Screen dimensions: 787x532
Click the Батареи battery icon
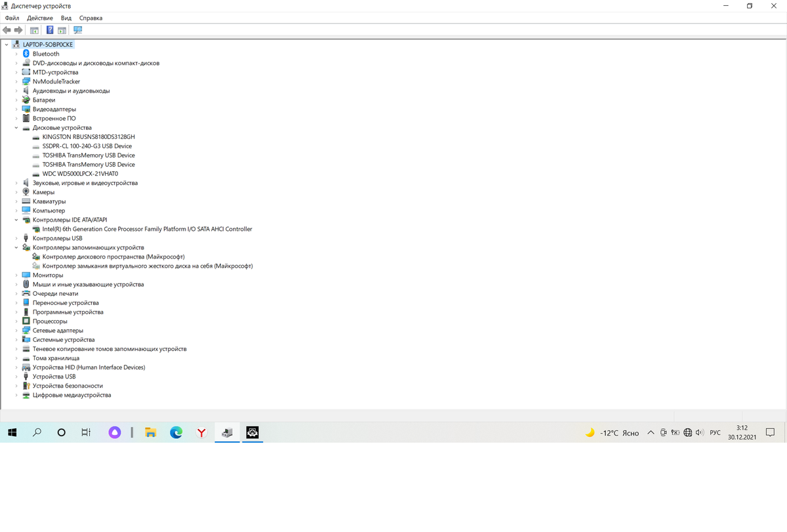tap(26, 100)
